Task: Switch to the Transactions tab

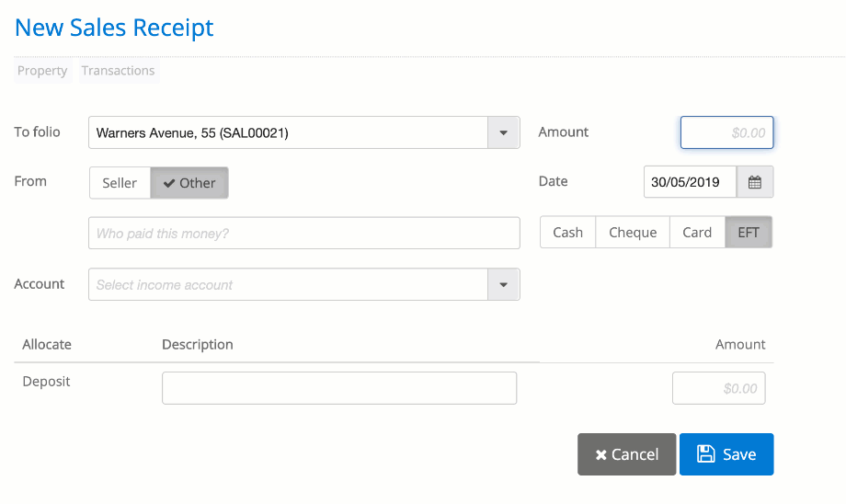Action: click(118, 71)
